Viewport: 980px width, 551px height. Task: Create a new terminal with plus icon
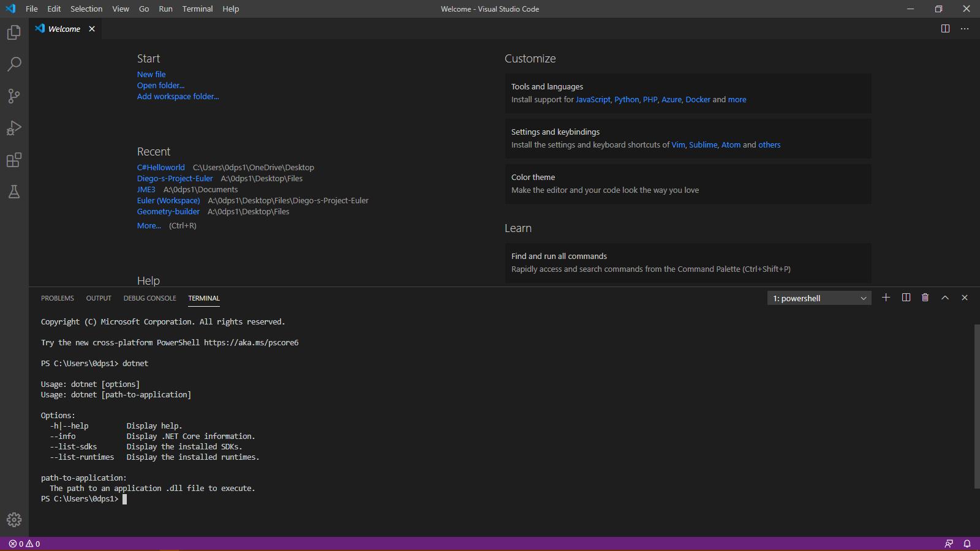[x=886, y=298]
